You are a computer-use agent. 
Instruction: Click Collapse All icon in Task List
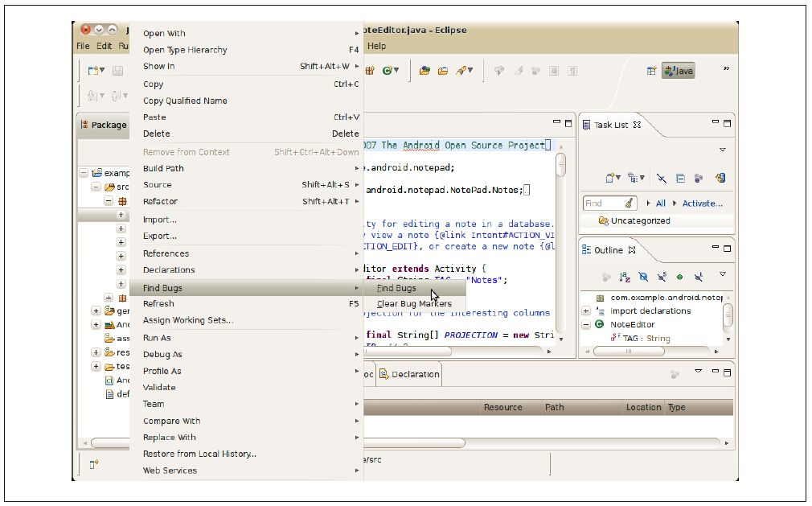pyautogui.click(x=680, y=178)
